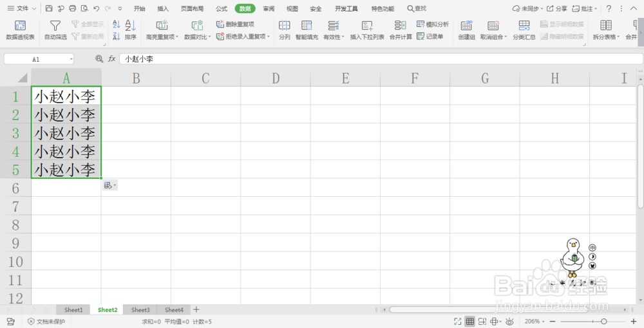Image resolution: width=644 pixels, height=328 pixels.
Task: Click the vertical three-dot more options icon
Action: click(621, 8)
